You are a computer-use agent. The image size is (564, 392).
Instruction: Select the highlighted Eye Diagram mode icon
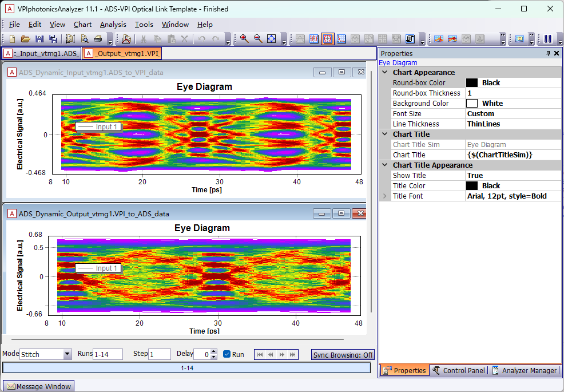tap(328, 39)
